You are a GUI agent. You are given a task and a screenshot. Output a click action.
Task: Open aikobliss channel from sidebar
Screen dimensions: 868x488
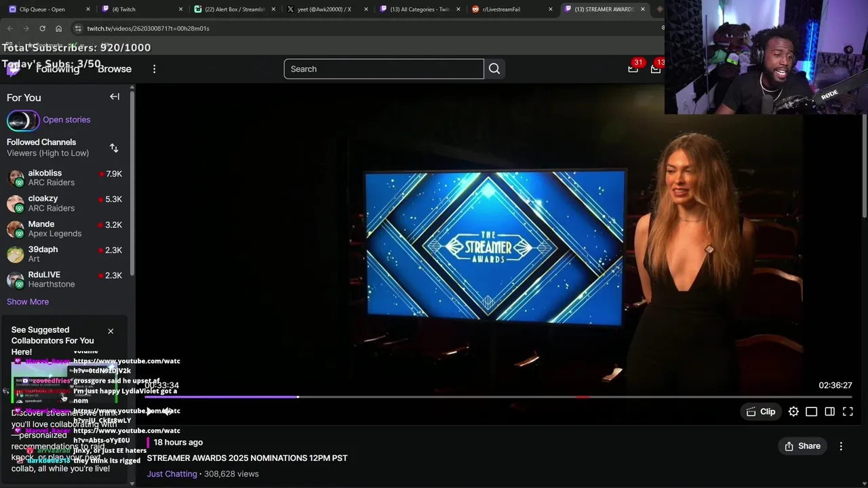64,178
